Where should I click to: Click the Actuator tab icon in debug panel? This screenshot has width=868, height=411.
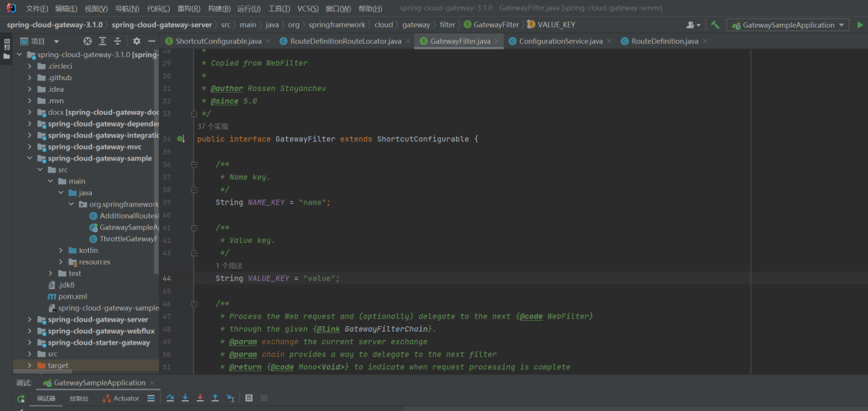106,399
